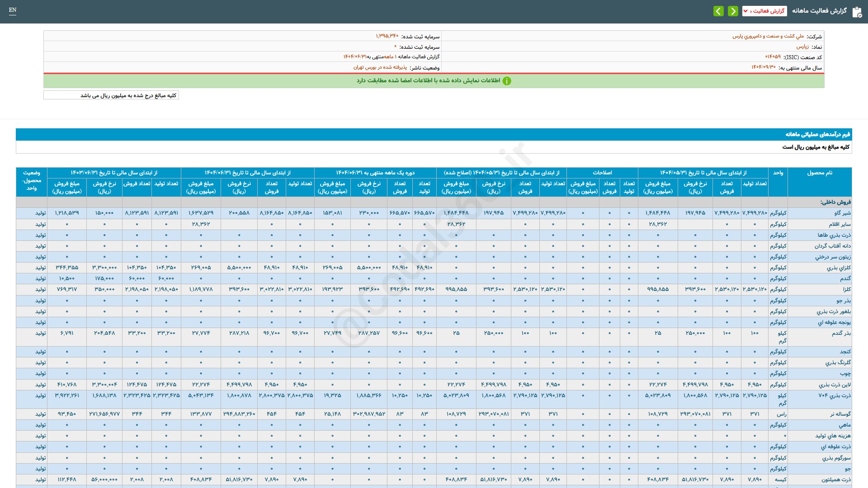This screenshot has width=868, height=488.
Task: Click the اصلاحات column group header
Action: pyautogui.click(x=602, y=173)
